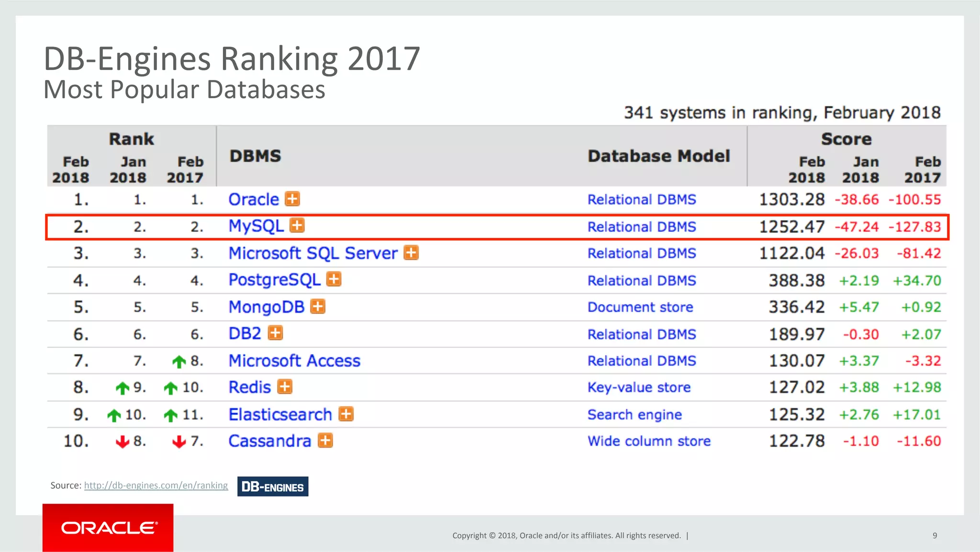Click the green arrow beside Elasticsearch rank 10
Viewport: 980px width, 552px height.
click(x=114, y=416)
